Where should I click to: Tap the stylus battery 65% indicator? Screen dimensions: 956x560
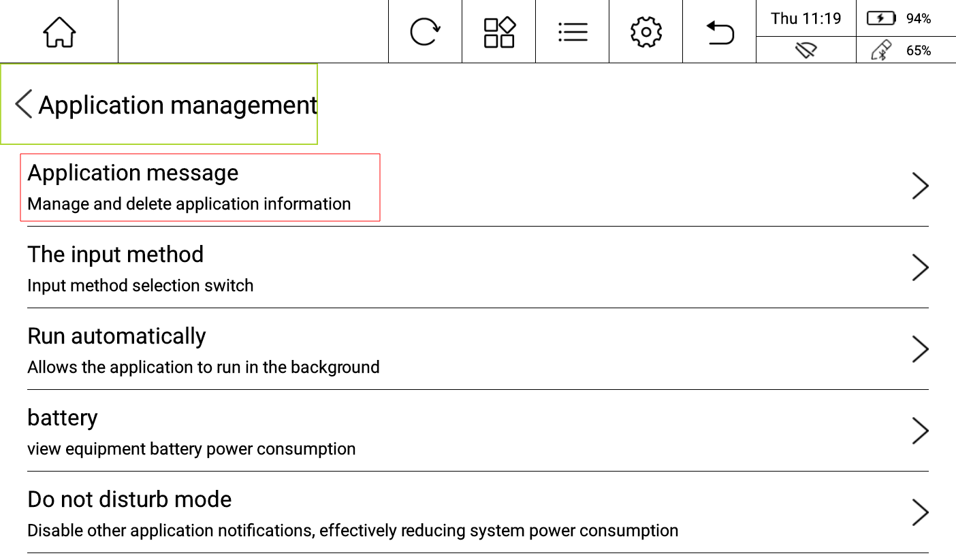coord(906,50)
